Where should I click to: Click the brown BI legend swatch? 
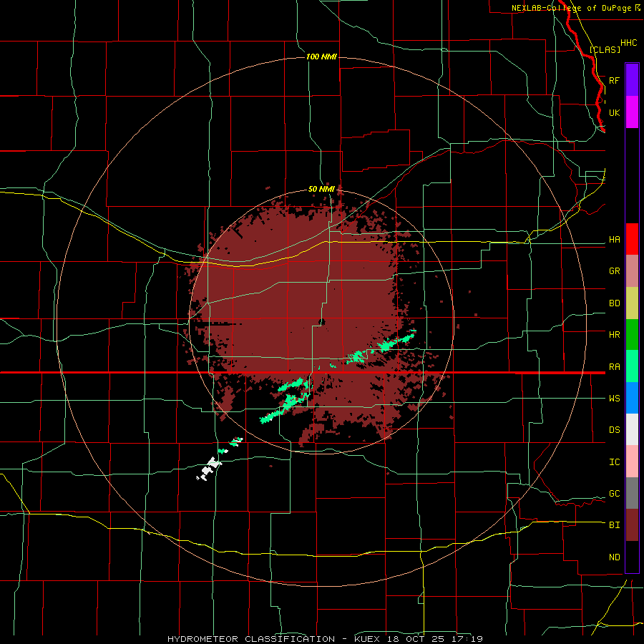pyautogui.click(x=632, y=525)
